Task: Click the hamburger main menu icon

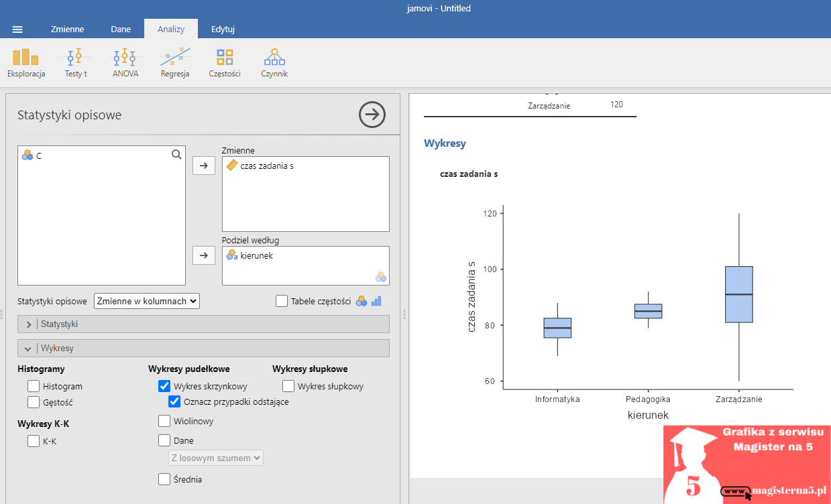Action: coord(18,29)
